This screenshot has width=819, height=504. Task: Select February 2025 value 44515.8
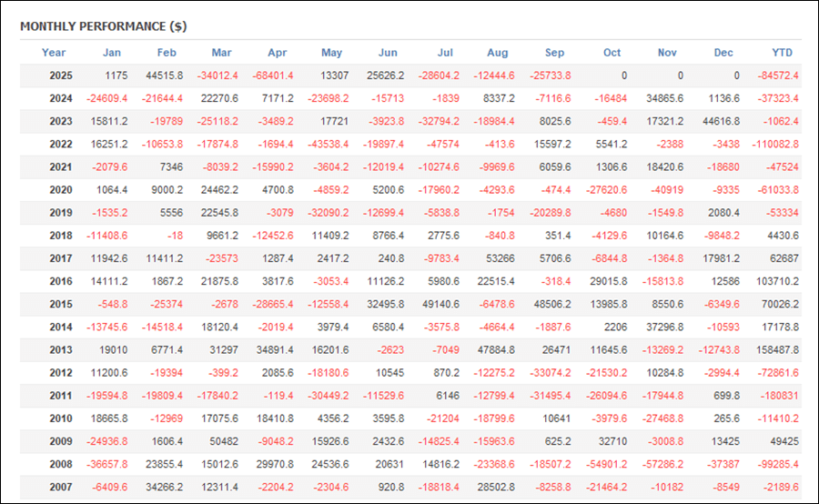click(163, 76)
